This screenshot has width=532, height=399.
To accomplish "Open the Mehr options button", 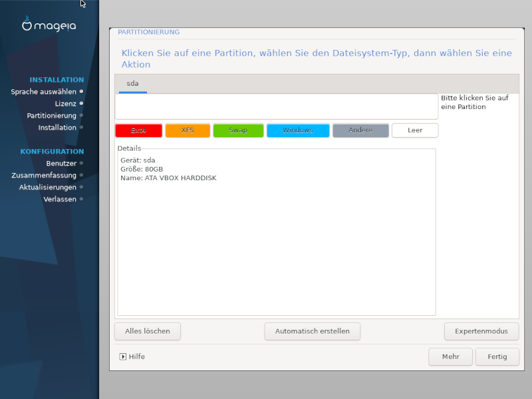I will tap(450, 357).
